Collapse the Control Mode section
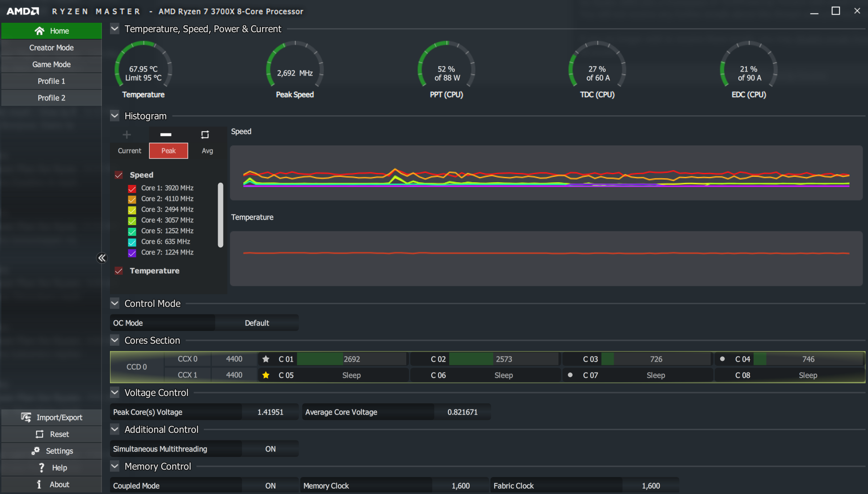The image size is (868, 494). point(115,303)
